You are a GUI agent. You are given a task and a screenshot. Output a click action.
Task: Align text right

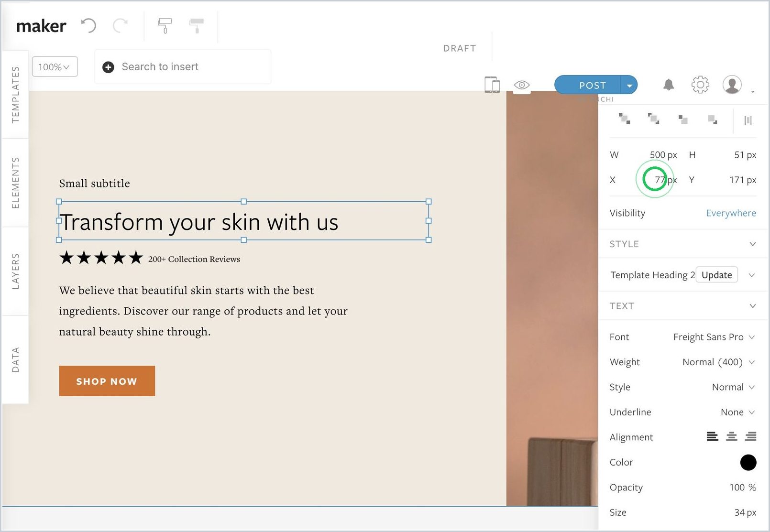751,436
